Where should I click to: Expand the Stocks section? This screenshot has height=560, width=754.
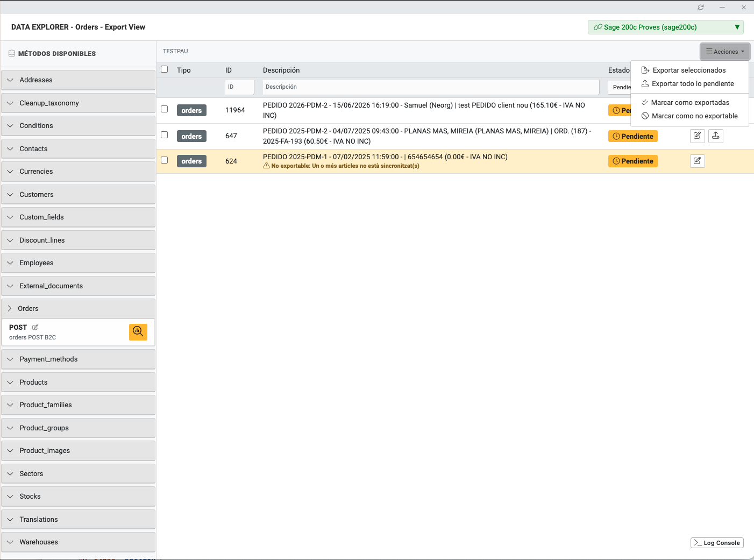[79, 496]
